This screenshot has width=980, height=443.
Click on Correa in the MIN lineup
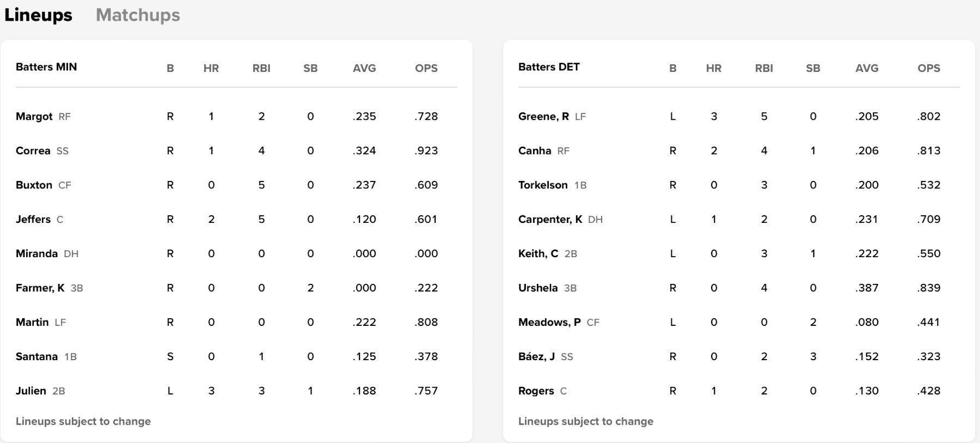point(33,151)
